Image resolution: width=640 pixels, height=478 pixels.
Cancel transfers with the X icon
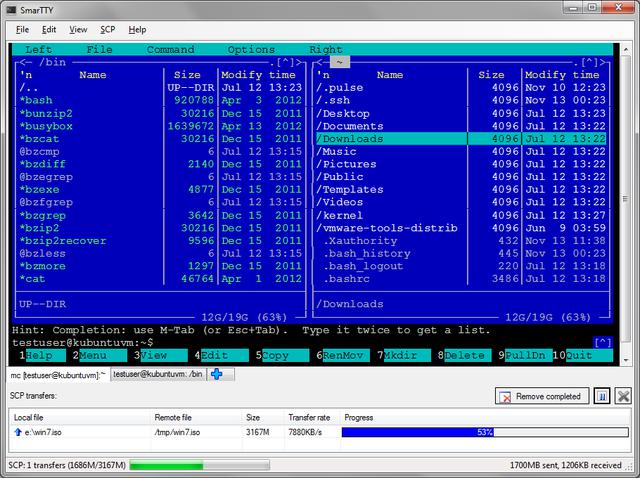coord(623,396)
